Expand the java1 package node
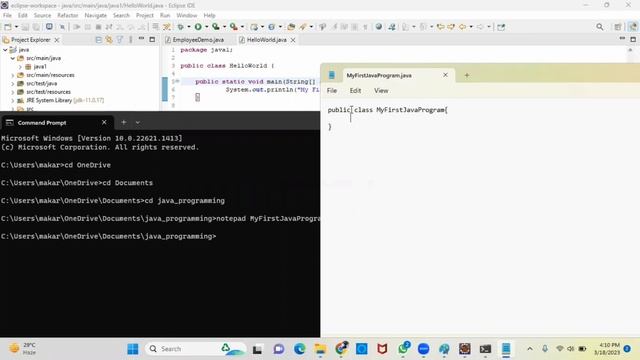Viewport: 640px width, 360px height. coord(20,67)
